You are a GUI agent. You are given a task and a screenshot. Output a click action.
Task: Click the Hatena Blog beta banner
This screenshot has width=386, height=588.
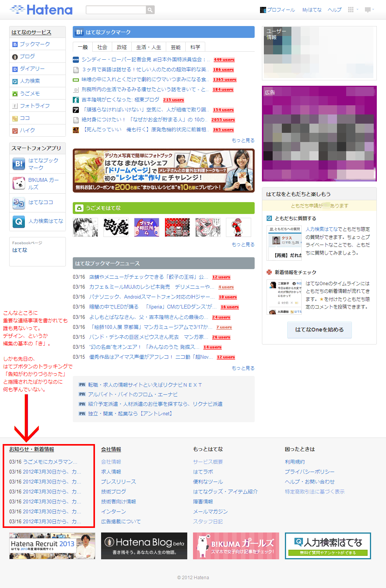pos(144,546)
